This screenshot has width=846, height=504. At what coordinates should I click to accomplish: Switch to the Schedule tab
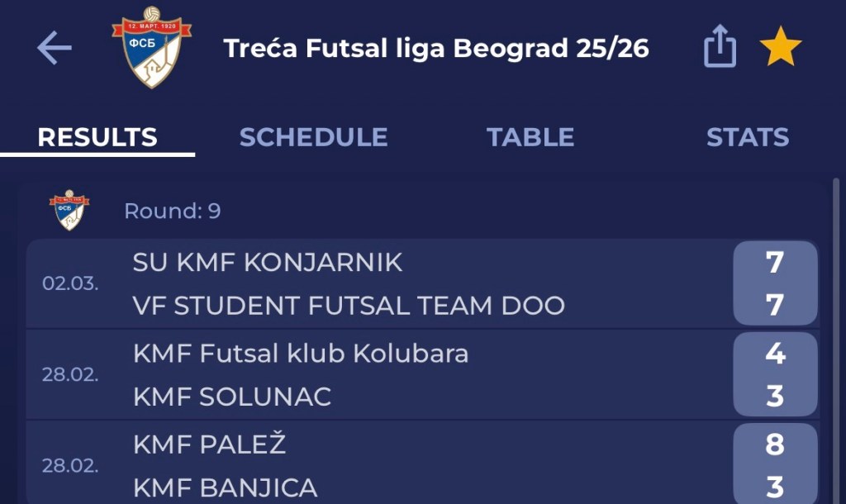pos(313,137)
